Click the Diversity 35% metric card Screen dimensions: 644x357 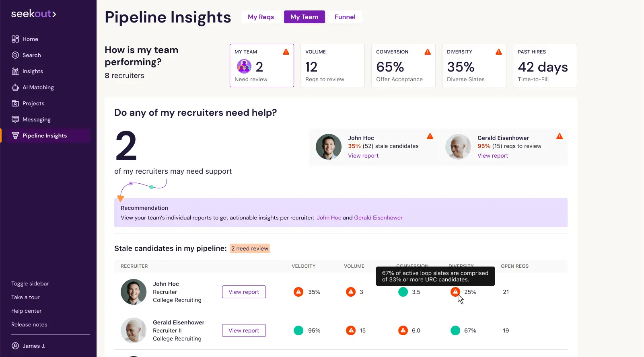click(474, 66)
